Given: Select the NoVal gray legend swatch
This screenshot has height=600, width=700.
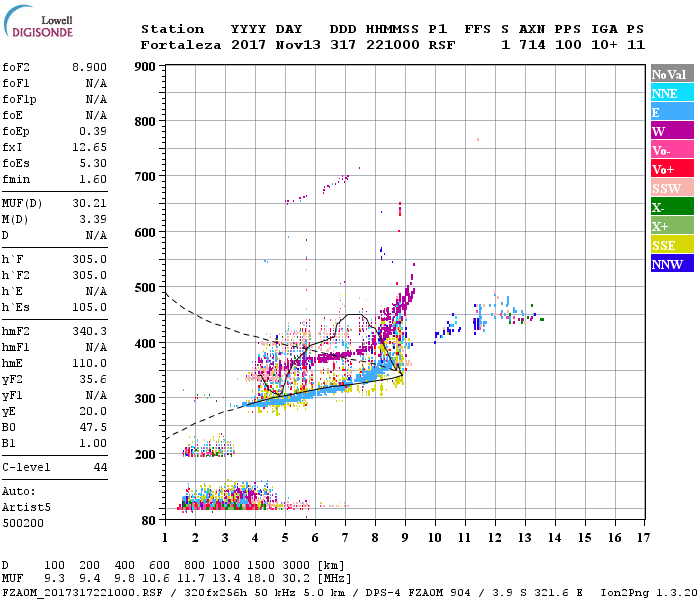Looking at the screenshot, I should (672, 74).
